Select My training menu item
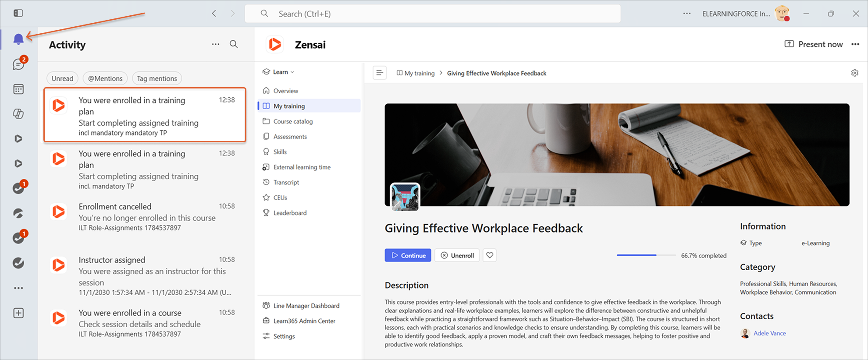Screen dimensions: 868x360 309,106
